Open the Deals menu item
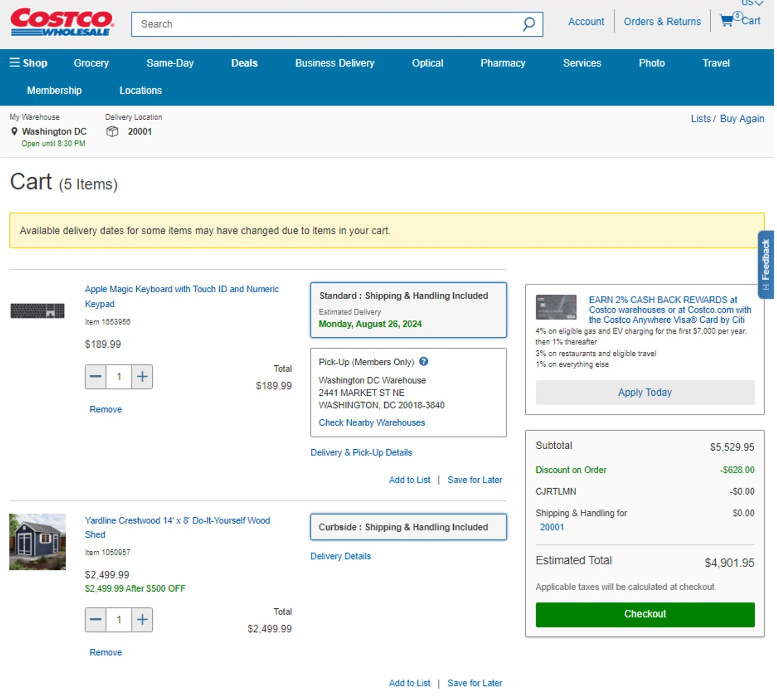The width and height of the screenshot is (777, 700). tap(244, 63)
